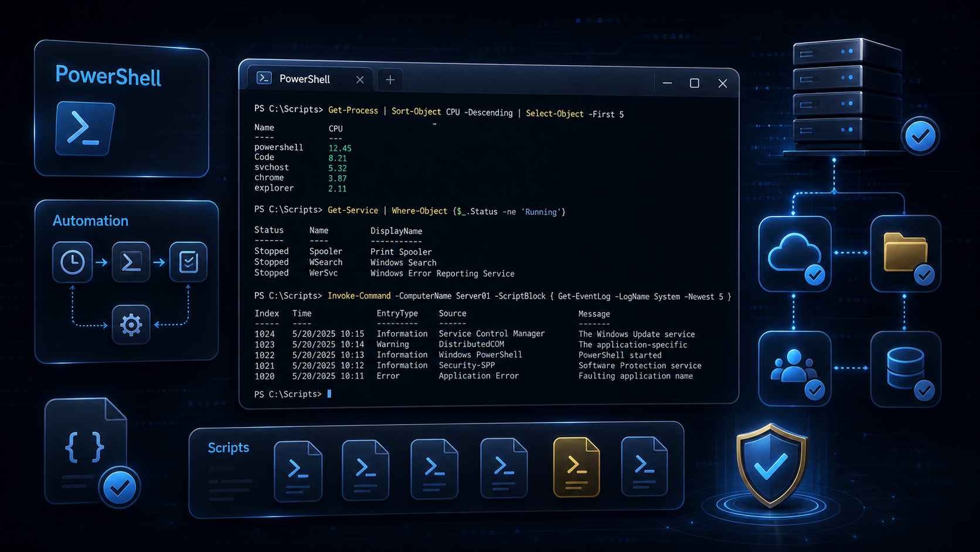Click the Warning entry type in event 1023
The height and width of the screenshot is (552, 980).
click(x=393, y=344)
